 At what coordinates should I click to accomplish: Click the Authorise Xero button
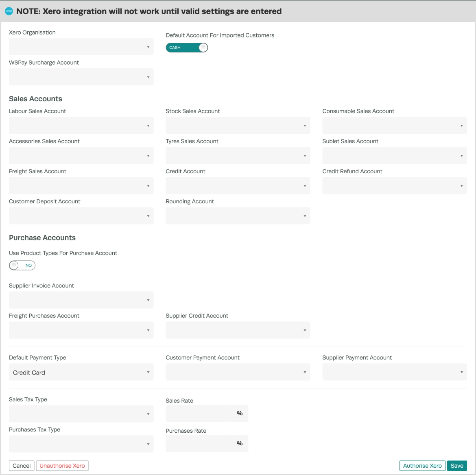coord(422,466)
